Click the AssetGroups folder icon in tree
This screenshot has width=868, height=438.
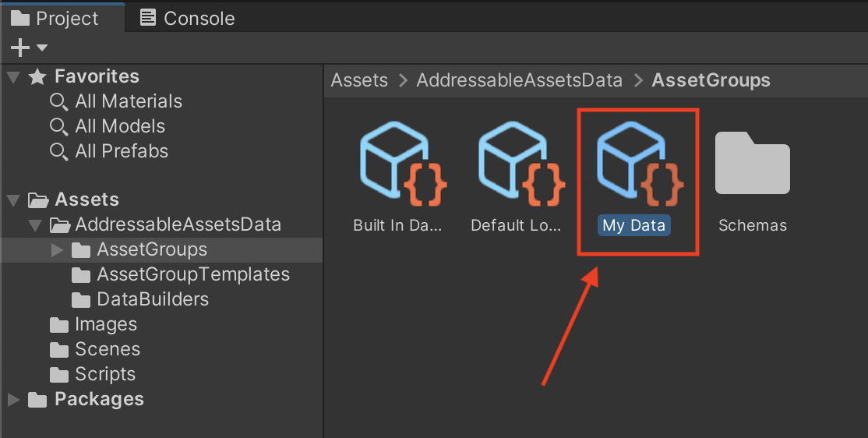pos(81,250)
